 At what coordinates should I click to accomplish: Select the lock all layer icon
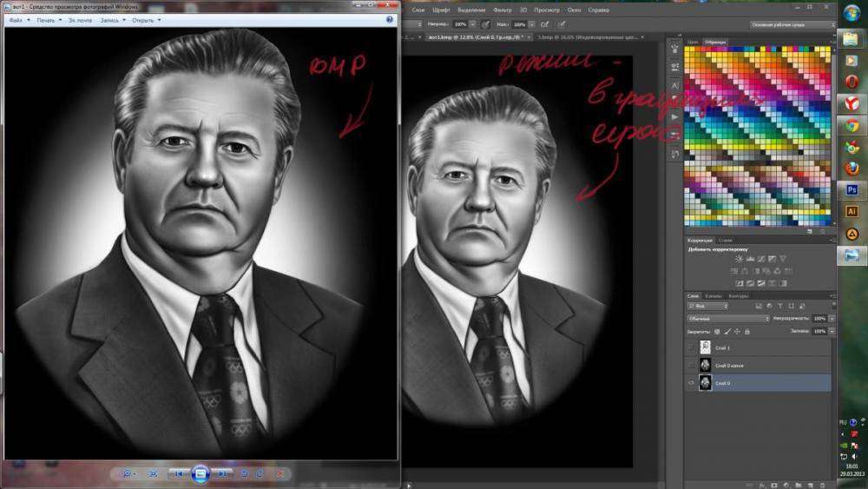click(748, 332)
